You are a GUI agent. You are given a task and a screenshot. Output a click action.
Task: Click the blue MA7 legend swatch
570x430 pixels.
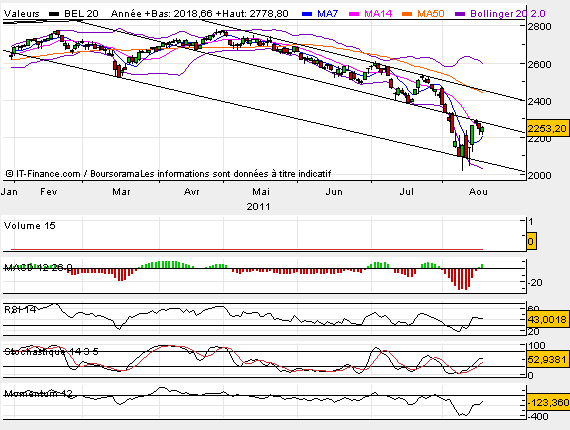(x=307, y=14)
